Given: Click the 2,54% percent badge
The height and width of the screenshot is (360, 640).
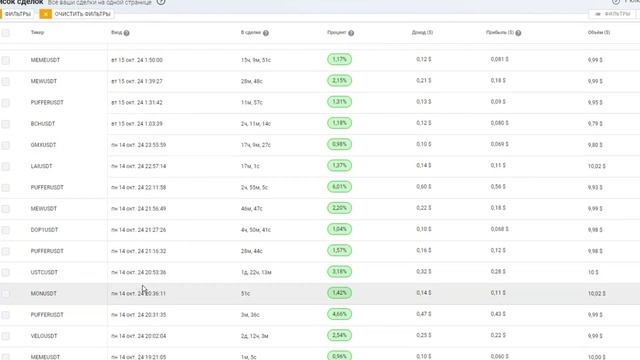Looking at the screenshot, I should [339, 336].
